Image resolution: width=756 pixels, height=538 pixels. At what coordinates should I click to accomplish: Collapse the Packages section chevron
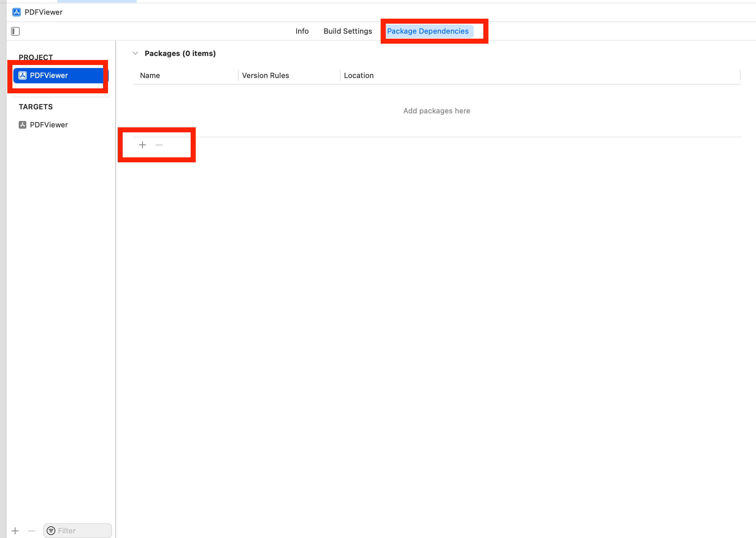tap(135, 53)
